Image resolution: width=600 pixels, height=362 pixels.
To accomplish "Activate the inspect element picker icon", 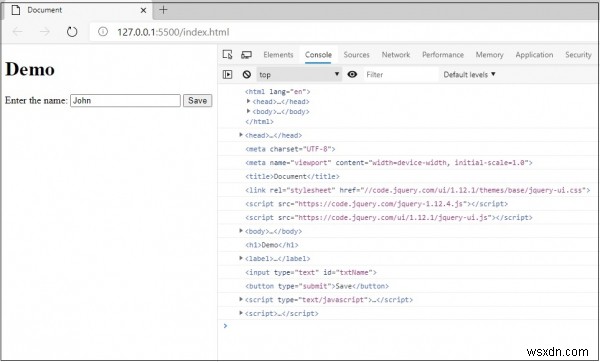I will [x=227, y=55].
